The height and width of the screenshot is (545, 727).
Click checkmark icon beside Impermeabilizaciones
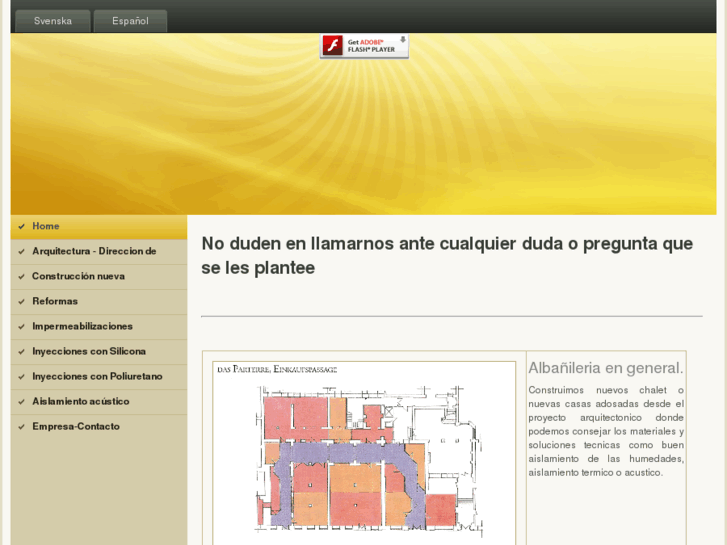tap(21, 327)
